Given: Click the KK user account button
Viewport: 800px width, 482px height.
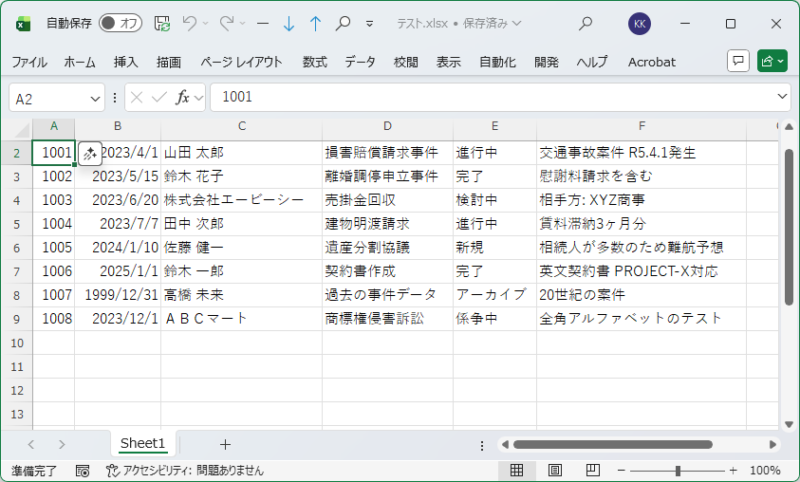Looking at the screenshot, I should pyautogui.click(x=640, y=23).
